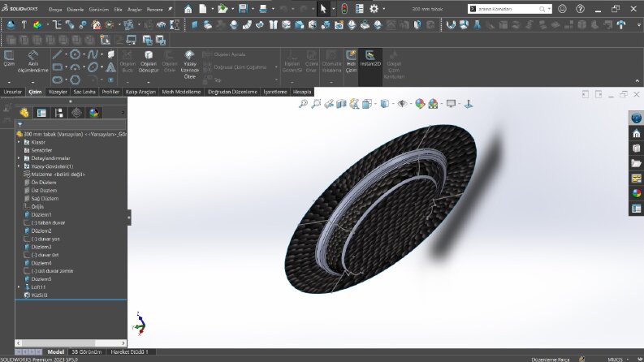Click the Zoom to Fit magnifier icon
The height and width of the screenshot is (362, 644).
[x=303, y=104]
